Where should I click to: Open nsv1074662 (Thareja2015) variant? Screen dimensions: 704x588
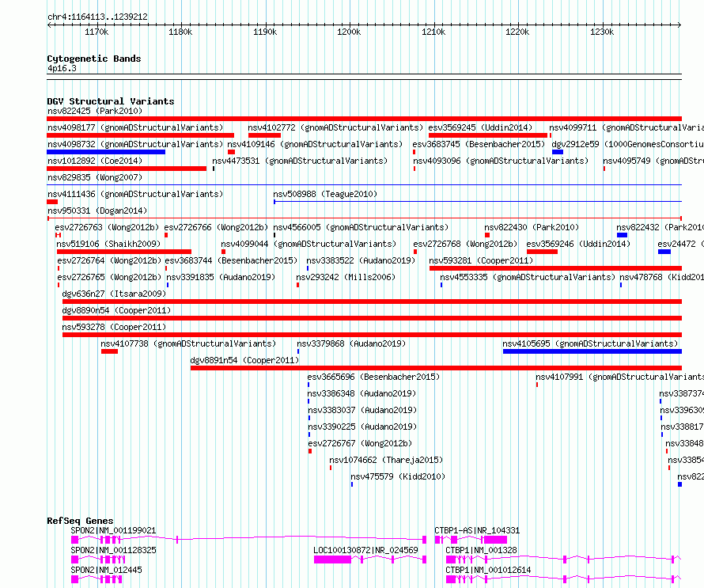point(386,460)
